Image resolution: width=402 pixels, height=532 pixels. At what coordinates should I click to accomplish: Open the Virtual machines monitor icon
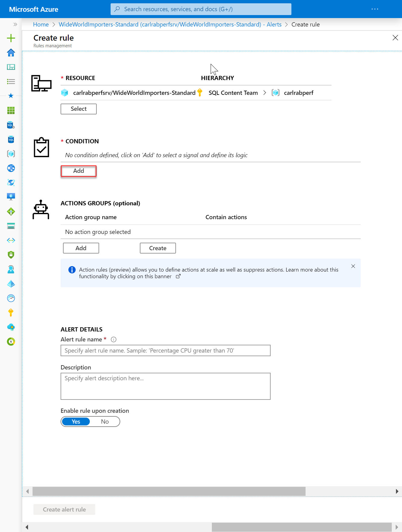coord(11,197)
